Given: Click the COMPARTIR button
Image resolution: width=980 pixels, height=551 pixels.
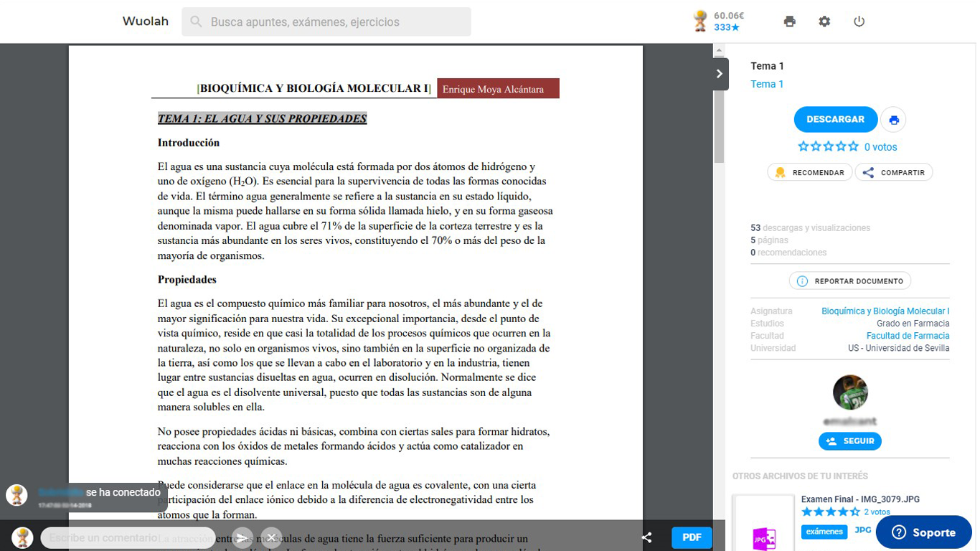Looking at the screenshot, I should (x=894, y=172).
